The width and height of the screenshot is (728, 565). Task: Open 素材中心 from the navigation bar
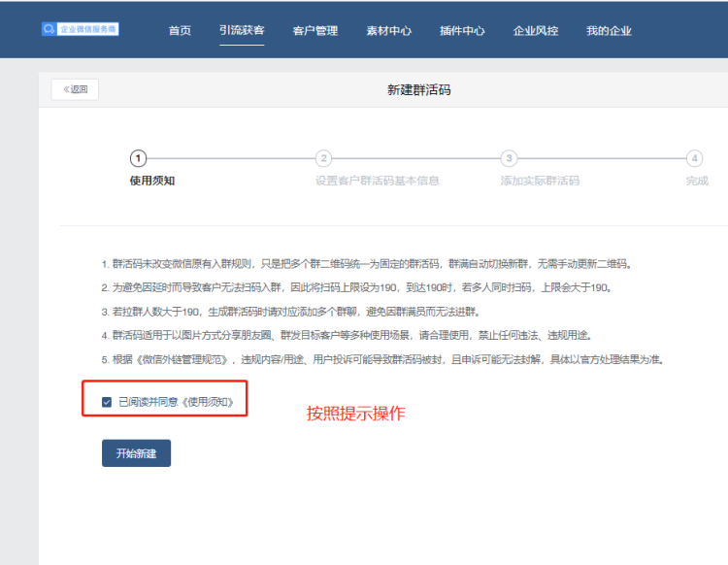tap(388, 31)
